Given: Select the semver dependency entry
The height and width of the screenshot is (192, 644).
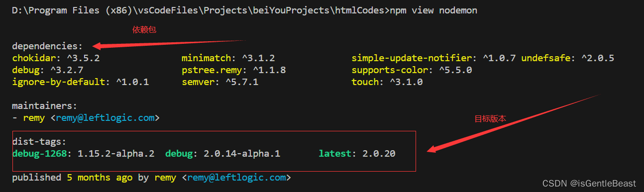Looking at the screenshot, I should tap(220, 82).
